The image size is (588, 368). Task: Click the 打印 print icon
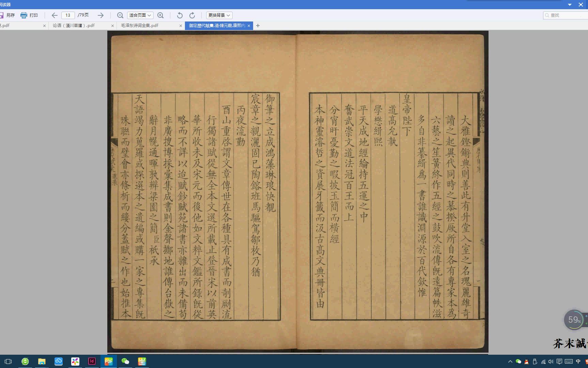click(24, 15)
